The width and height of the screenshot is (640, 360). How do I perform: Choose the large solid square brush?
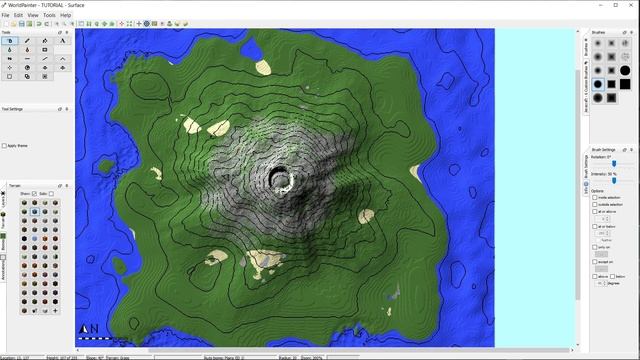tap(625, 84)
